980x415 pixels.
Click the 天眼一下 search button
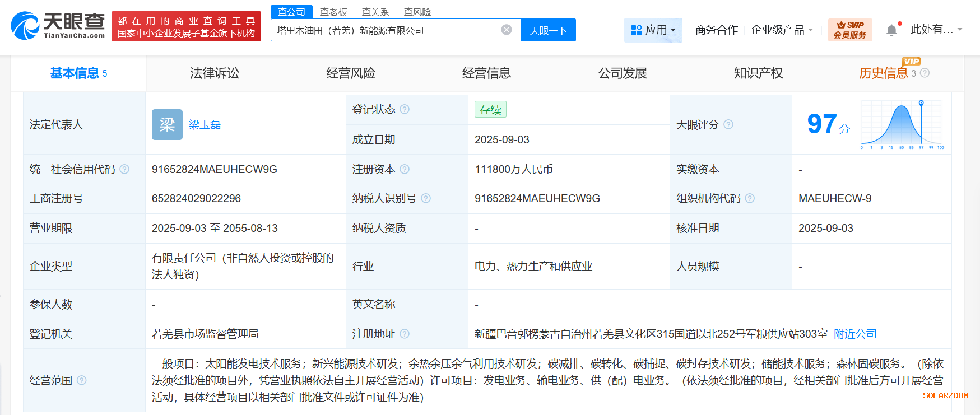(x=548, y=30)
